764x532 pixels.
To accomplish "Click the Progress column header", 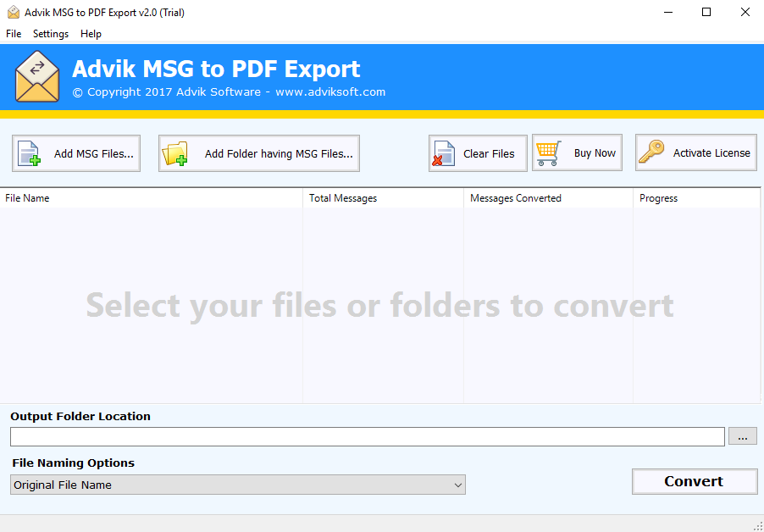I will point(697,198).
